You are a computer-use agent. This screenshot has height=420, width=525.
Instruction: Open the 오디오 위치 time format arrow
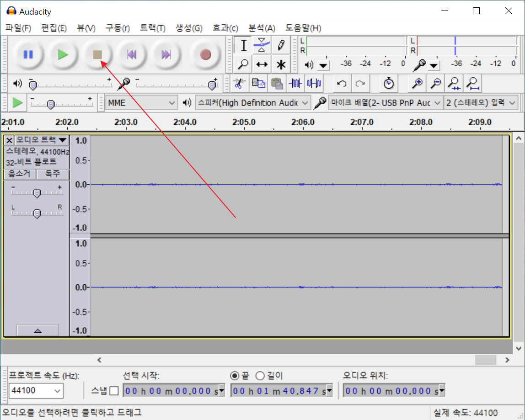coord(442,390)
